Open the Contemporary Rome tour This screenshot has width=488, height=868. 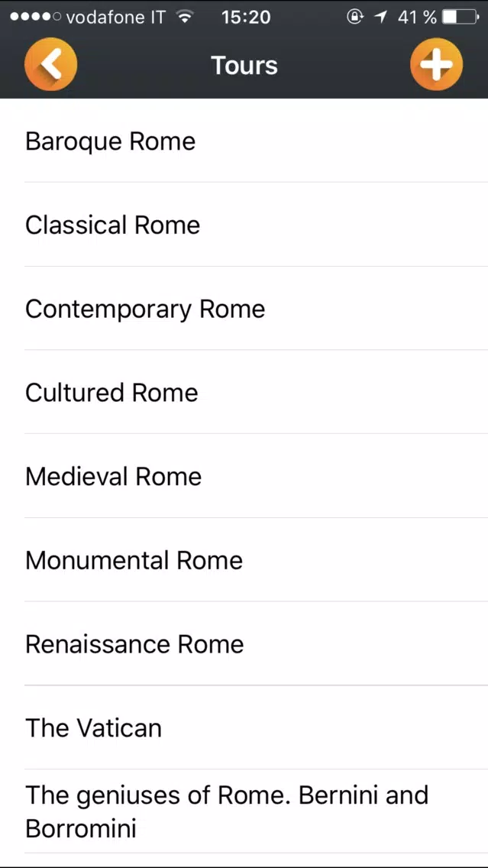click(145, 309)
